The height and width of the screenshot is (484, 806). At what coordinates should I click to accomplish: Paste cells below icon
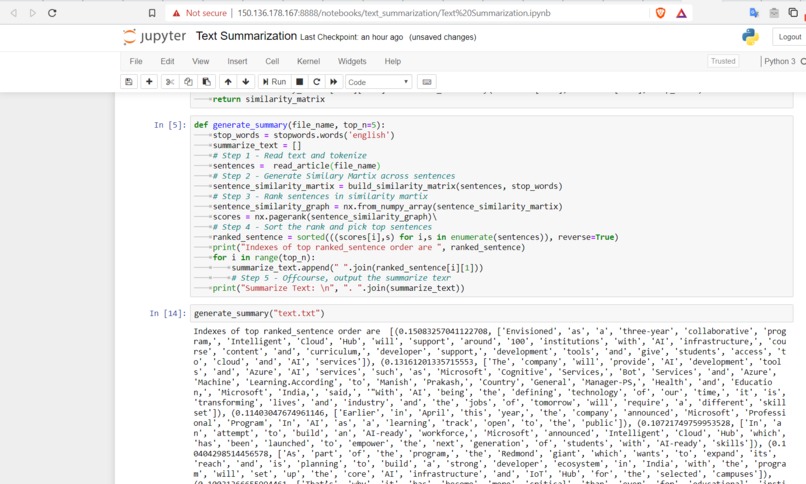pos(206,82)
